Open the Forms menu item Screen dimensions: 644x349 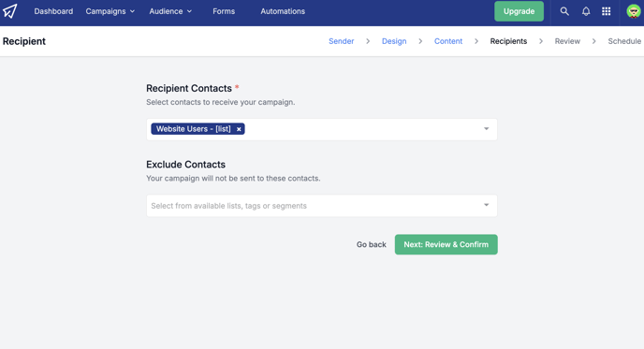(224, 11)
